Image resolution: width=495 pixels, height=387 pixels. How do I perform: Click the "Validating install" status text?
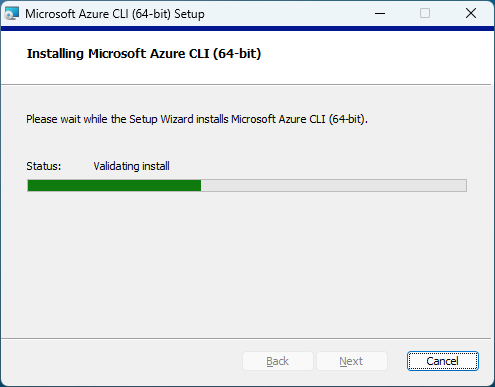coord(131,166)
